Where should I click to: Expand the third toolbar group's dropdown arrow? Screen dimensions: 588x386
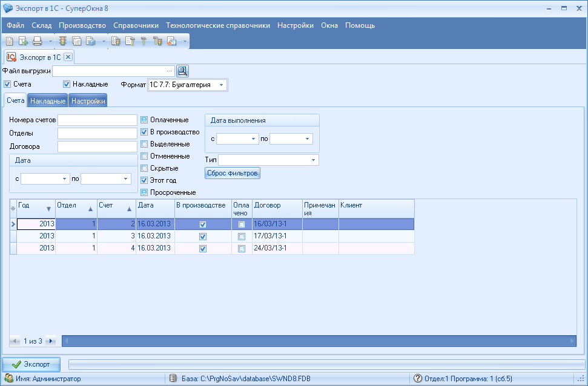(x=185, y=41)
